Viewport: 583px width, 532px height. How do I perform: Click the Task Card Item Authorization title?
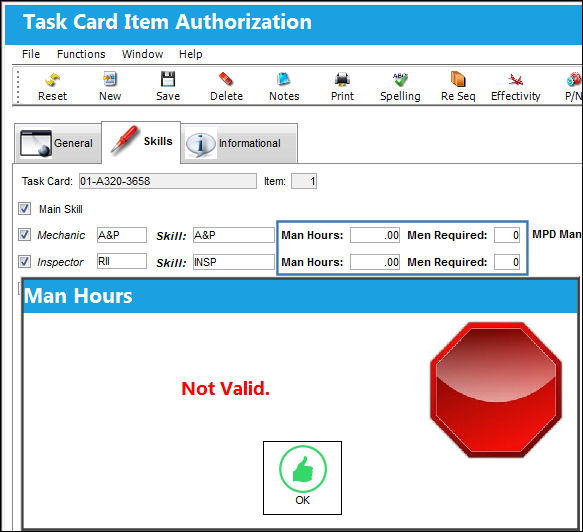(x=167, y=22)
